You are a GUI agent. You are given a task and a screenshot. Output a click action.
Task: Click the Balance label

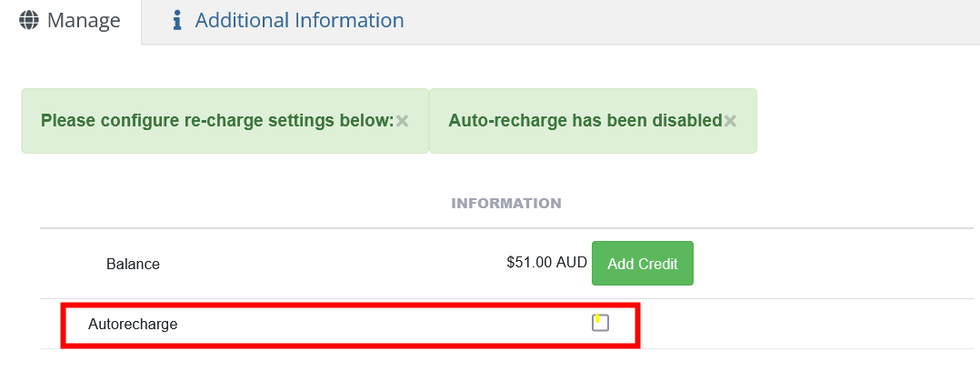click(x=133, y=264)
